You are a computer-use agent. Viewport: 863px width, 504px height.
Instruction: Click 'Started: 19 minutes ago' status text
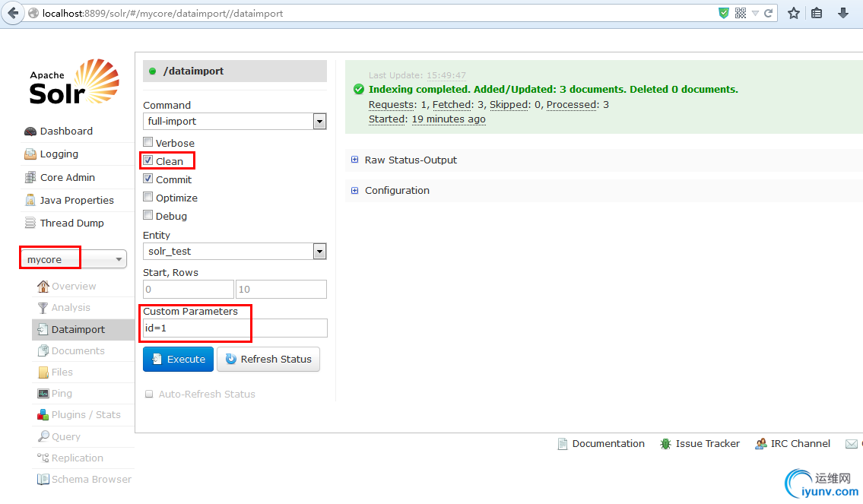tap(427, 119)
